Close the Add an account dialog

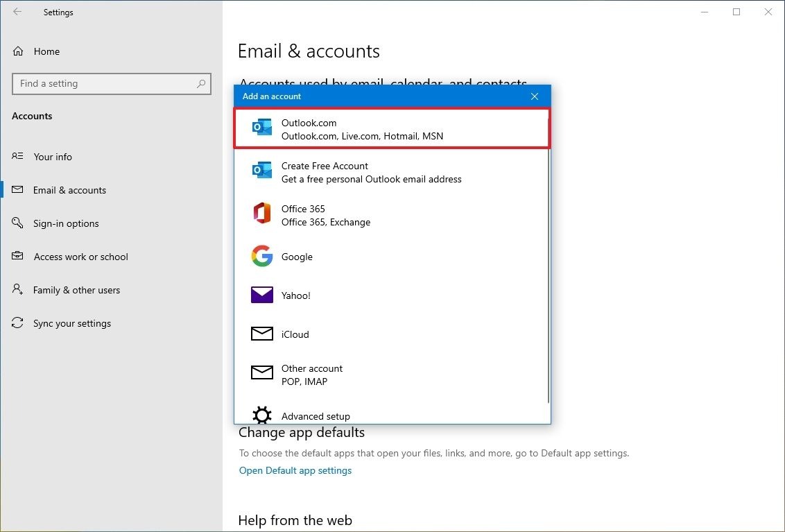[535, 96]
